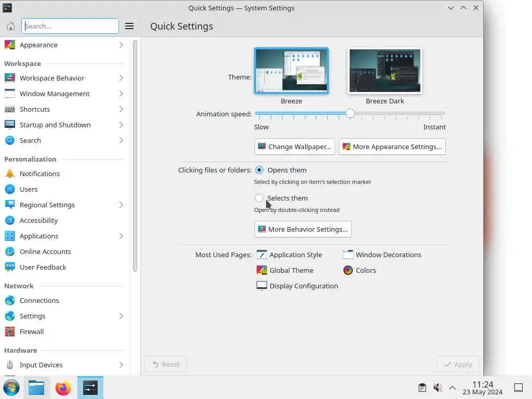Click the Applications grid icon
This screenshot has height=399, width=532.
[x=10, y=236]
